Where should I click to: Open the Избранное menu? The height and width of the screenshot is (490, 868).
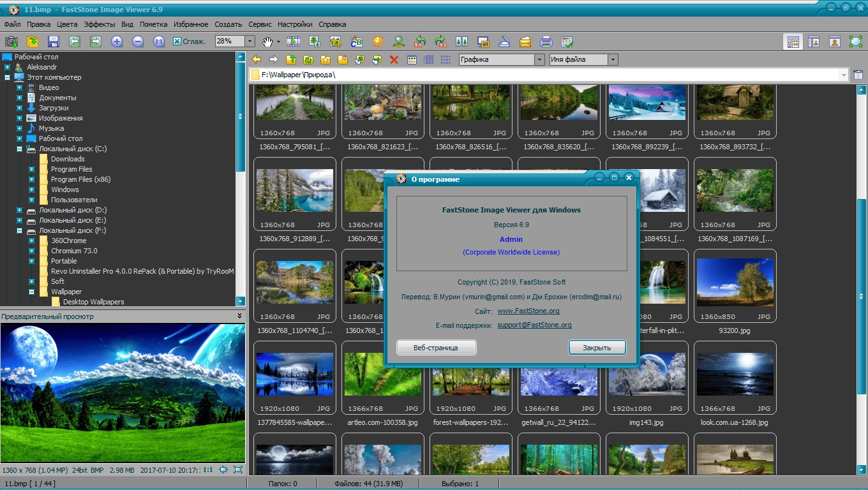click(x=191, y=24)
